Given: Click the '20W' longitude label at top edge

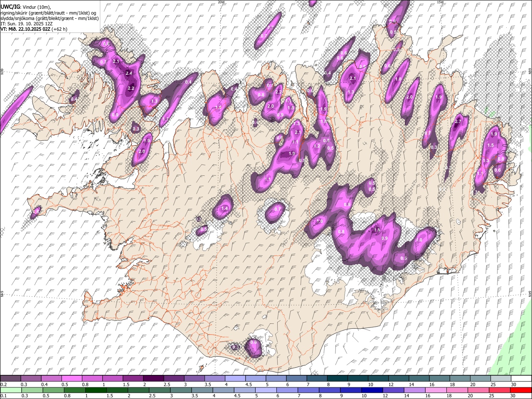Looking at the screenshot, I should [221, 2].
